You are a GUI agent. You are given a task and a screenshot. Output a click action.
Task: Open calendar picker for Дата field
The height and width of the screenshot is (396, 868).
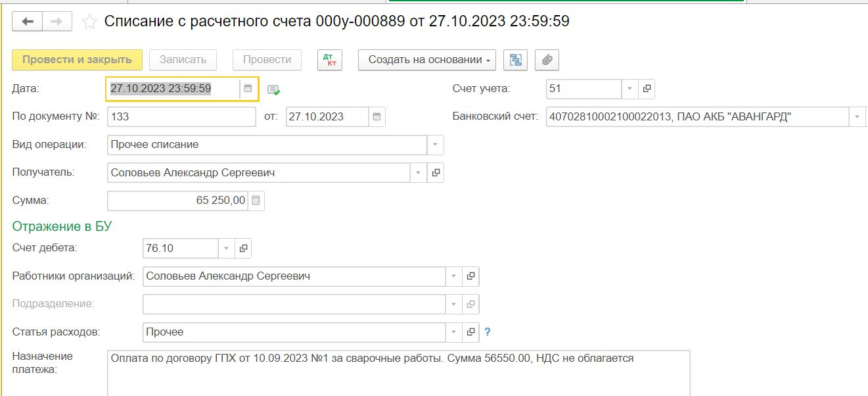click(248, 89)
